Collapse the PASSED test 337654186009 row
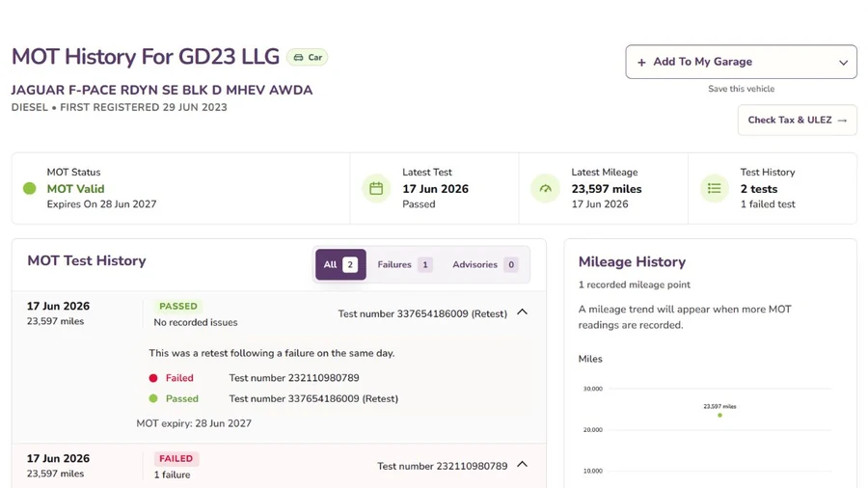 522,312
